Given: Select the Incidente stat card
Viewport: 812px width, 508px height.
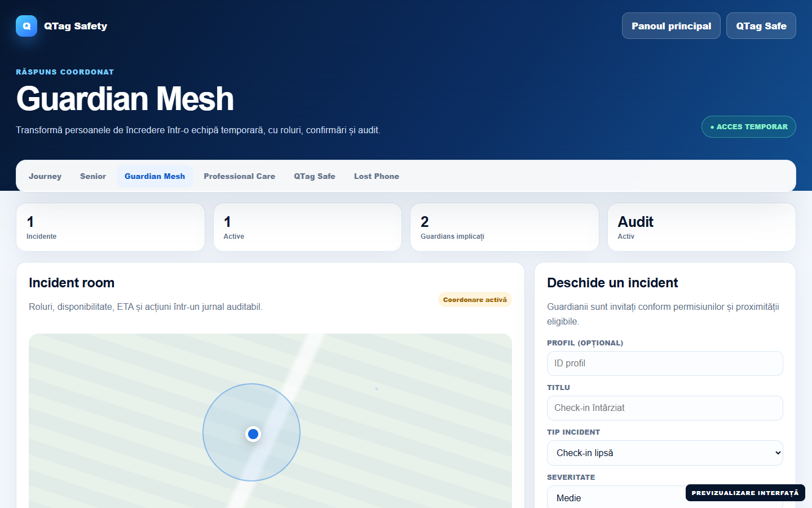Looking at the screenshot, I should [111, 227].
